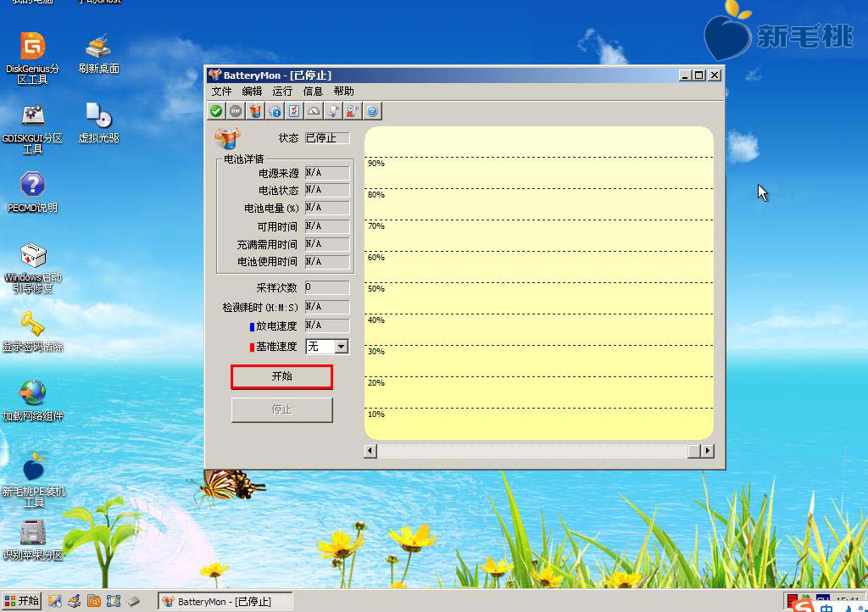The width and height of the screenshot is (868, 612).
Task: Click the chart scrollbar left arrow
Action: tap(371, 451)
